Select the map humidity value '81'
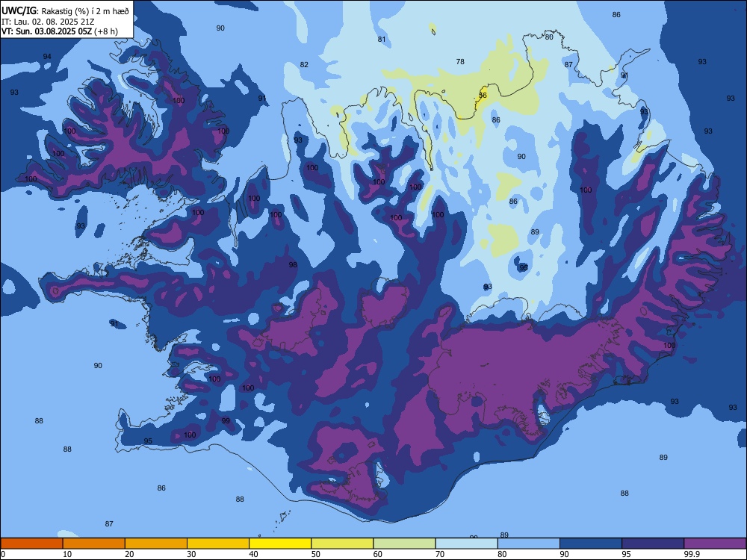Image resolution: width=747 pixels, height=560 pixels. click(x=382, y=39)
